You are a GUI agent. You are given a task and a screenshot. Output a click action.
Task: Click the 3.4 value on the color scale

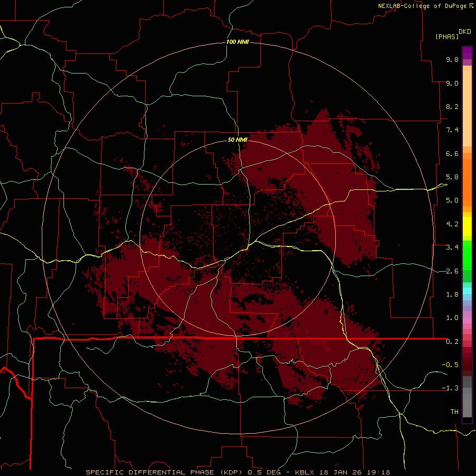452,248
